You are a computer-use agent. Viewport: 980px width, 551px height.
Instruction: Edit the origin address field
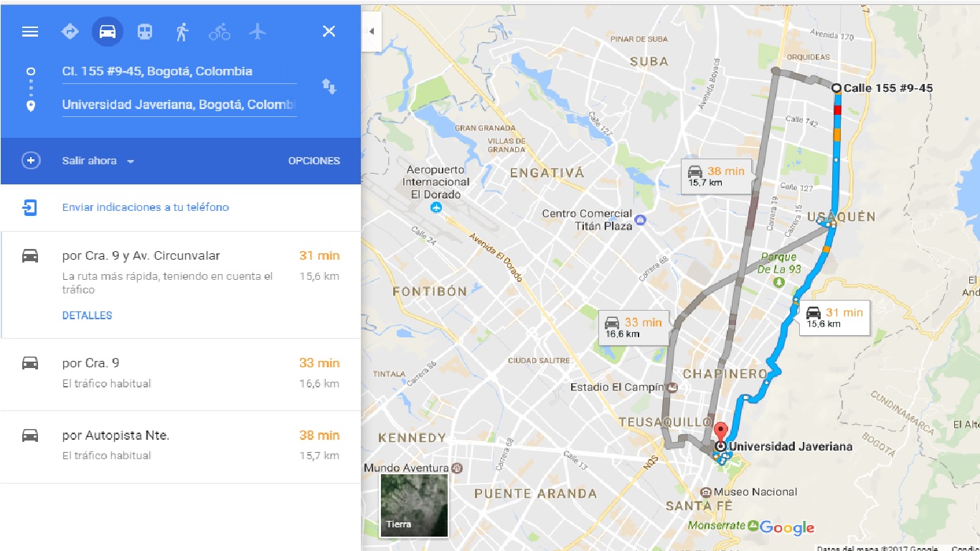179,72
